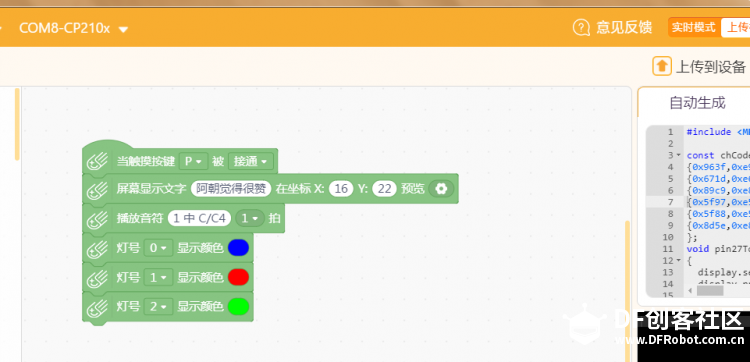The image size is (750, 362).
Task: Open the beat count 1 dropdown
Action: coord(250,219)
